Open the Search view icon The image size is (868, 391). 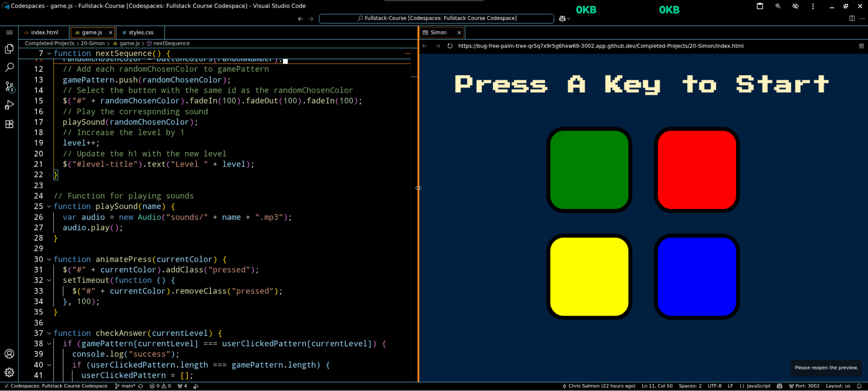(x=9, y=67)
